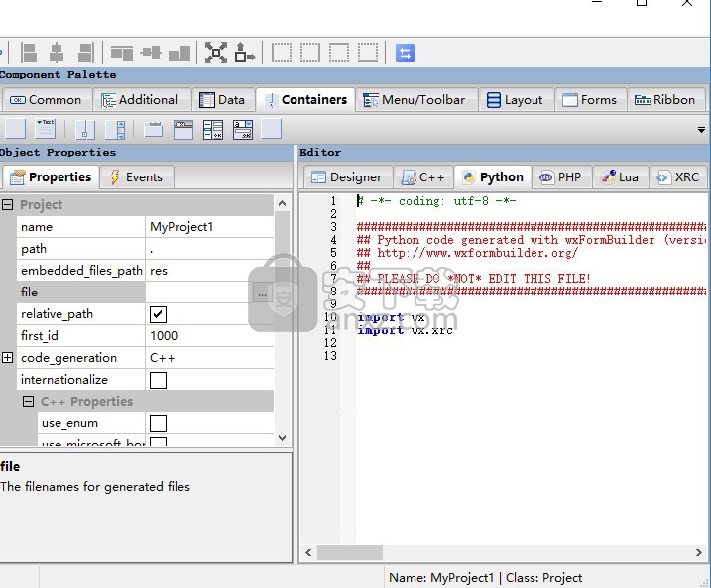The width and height of the screenshot is (711, 588).
Task: Click the wxformbuilder.org URL comment line
Action: (x=467, y=253)
